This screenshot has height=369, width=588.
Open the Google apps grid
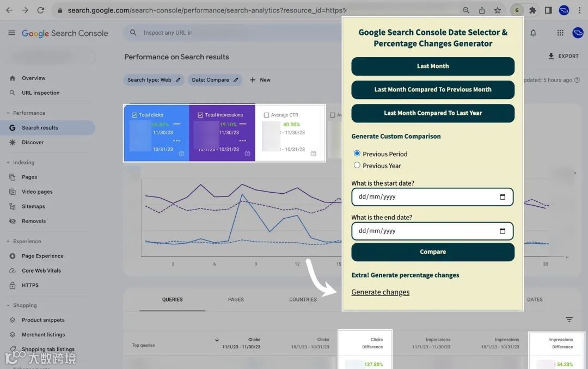click(x=560, y=33)
